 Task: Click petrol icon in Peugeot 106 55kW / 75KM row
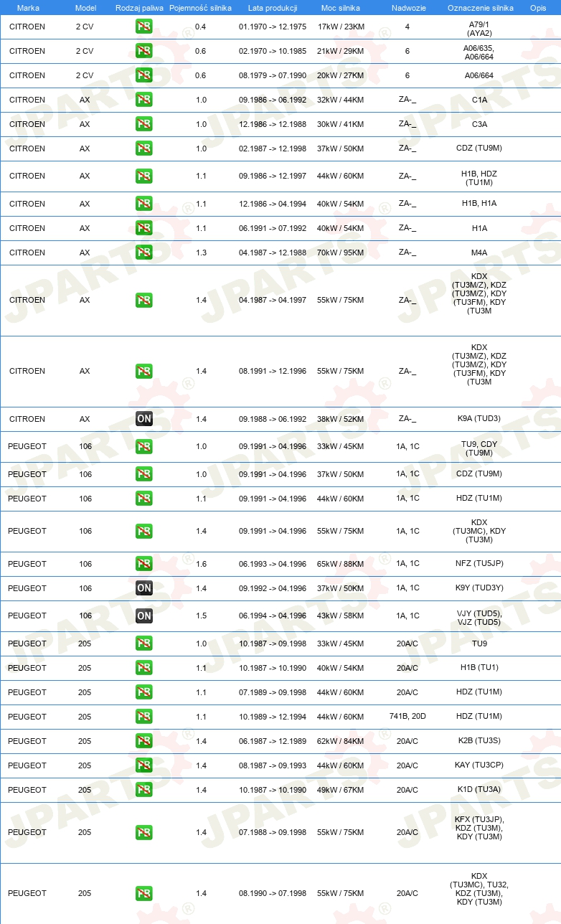coord(144,531)
